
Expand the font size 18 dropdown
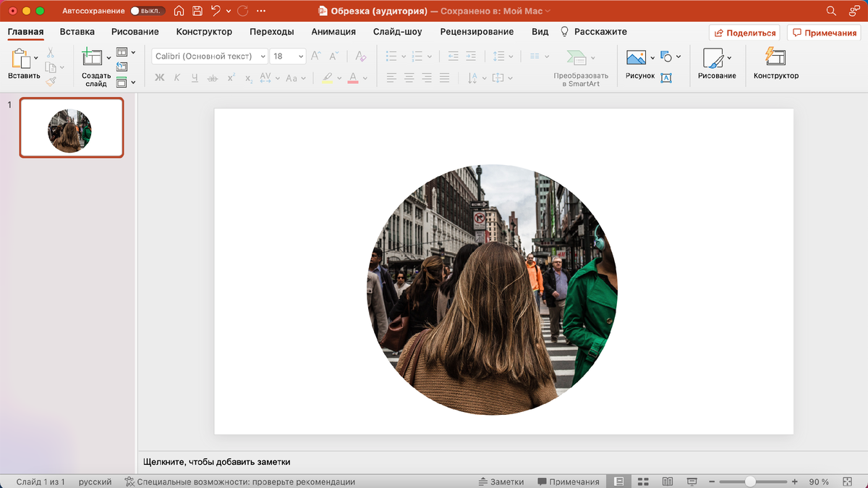pos(299,56)
